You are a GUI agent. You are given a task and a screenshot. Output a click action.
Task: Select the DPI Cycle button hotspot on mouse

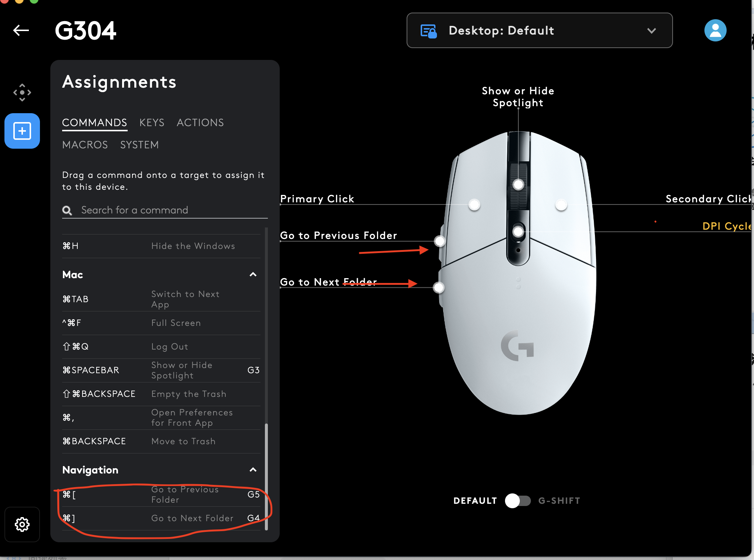518,232
